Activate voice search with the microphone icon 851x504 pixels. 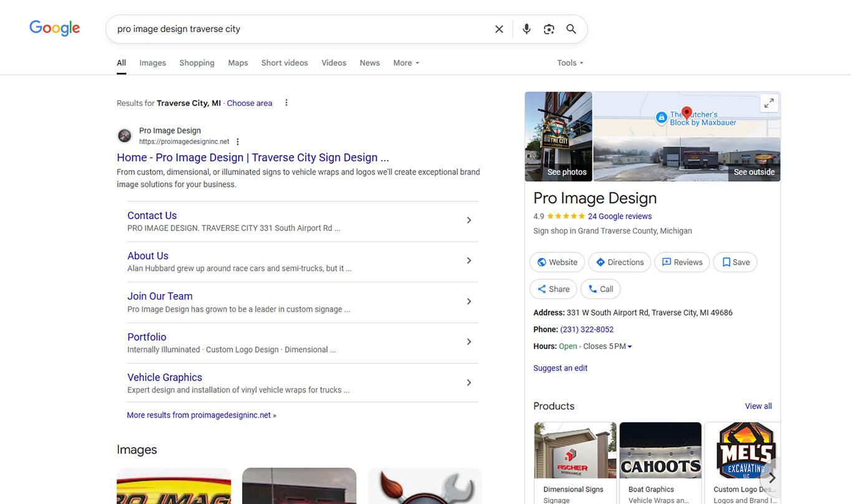point(526,29)
